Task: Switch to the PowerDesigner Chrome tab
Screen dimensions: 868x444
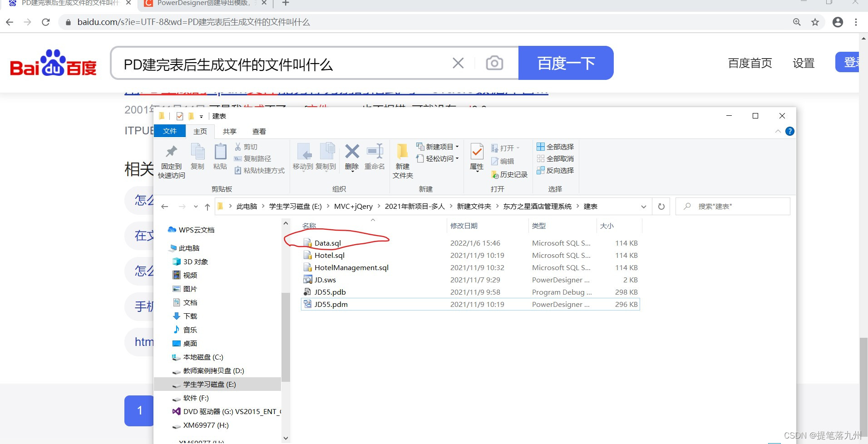Action: pos(204,4)
